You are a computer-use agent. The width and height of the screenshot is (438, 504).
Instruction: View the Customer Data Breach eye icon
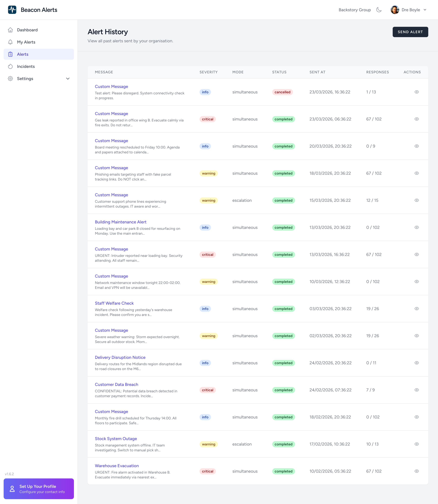(x=417, y=390)
